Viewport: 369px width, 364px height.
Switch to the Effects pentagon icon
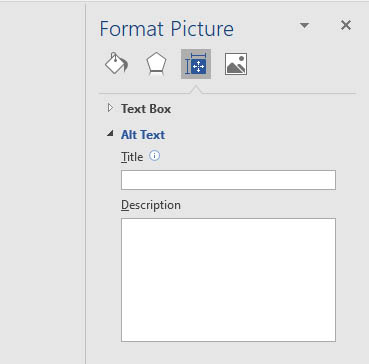[x=156, y=64]
